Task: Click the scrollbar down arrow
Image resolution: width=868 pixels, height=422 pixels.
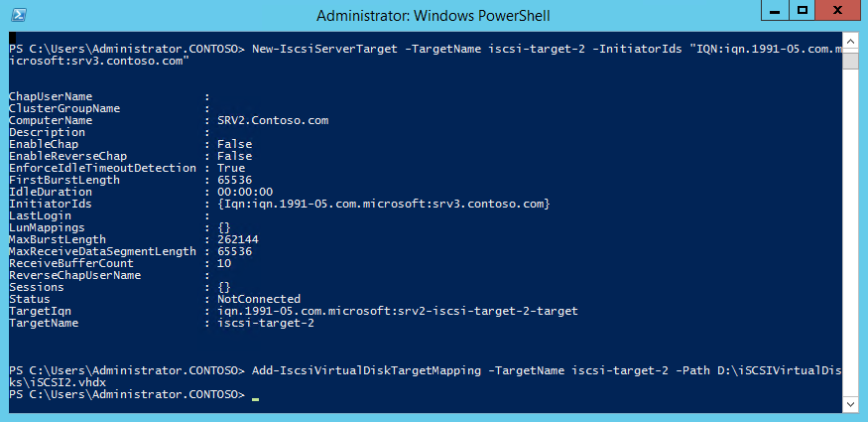Action: pos(851,406)
